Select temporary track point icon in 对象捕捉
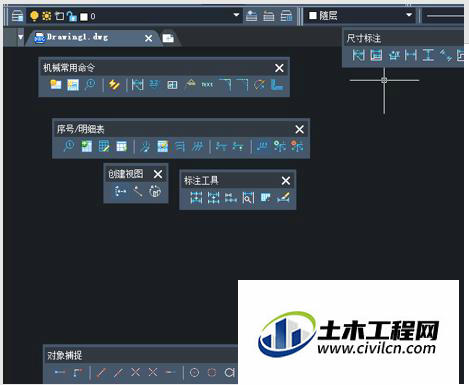The width and height of the screenshot is (469, 385). point(60,372)
